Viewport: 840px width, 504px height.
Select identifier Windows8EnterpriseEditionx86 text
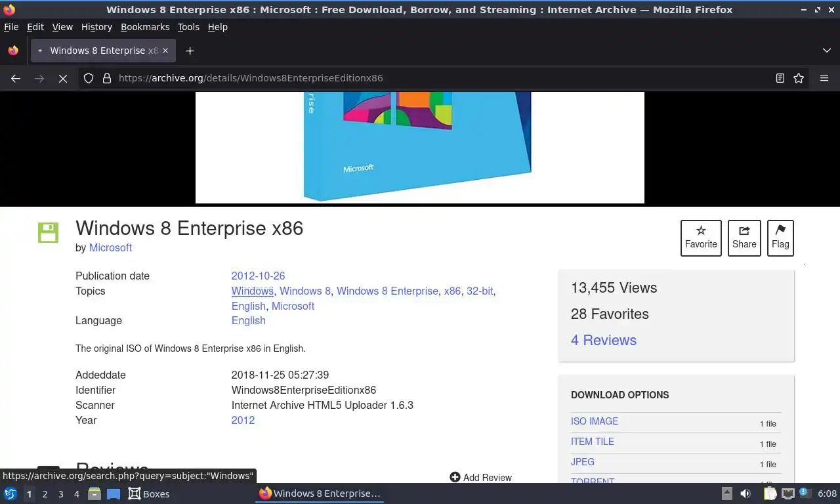304,390
